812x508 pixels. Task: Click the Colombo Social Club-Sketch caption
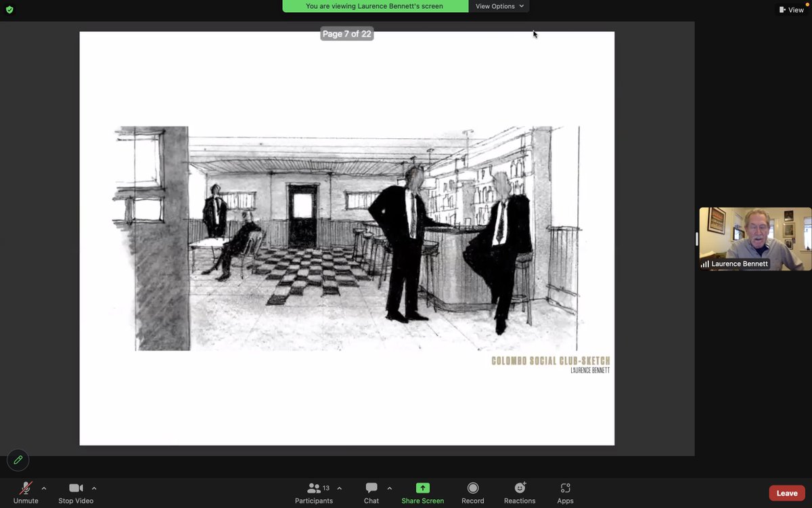tap(550, 361)
